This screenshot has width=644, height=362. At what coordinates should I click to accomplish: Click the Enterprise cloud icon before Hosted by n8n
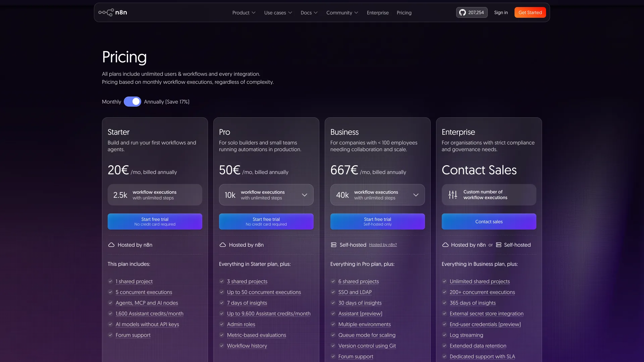pyautogui.click(x=445, y=245)
